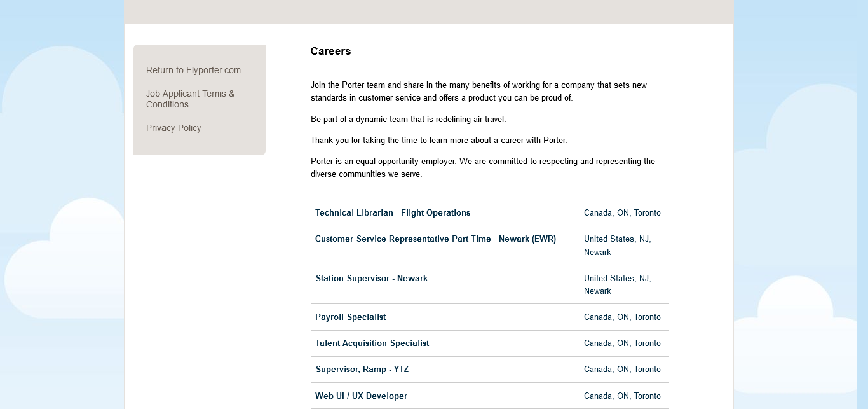Click the Careers page heading
This screenshot has height=409, width=868.
(330, 52)
